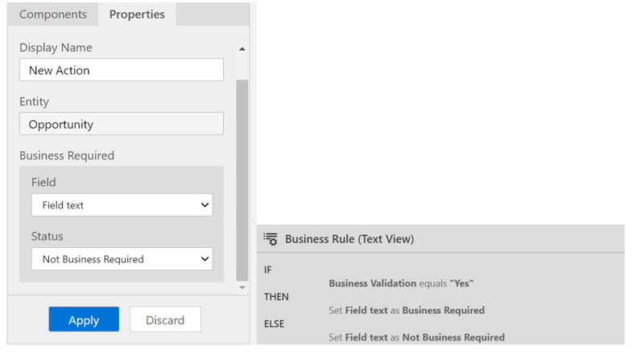644x363 pixels.
Task: Click Set Field text as Not Business Required
Action: [416, 337]
